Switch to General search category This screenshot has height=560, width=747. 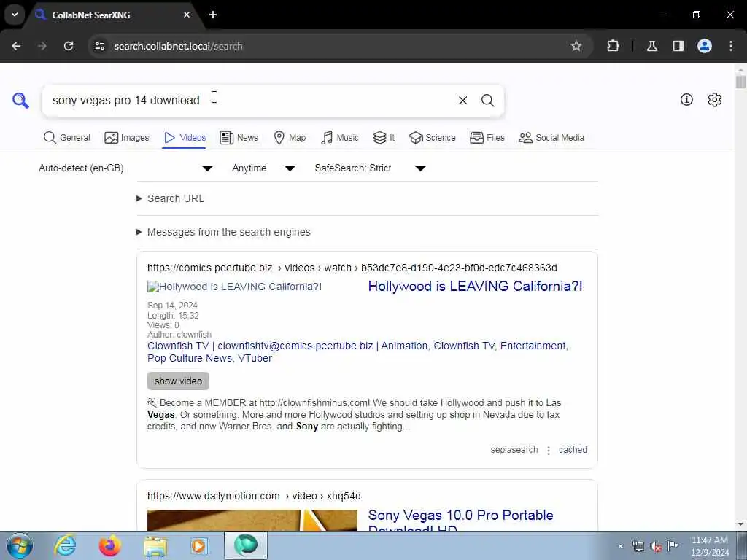tap(66, 138)
